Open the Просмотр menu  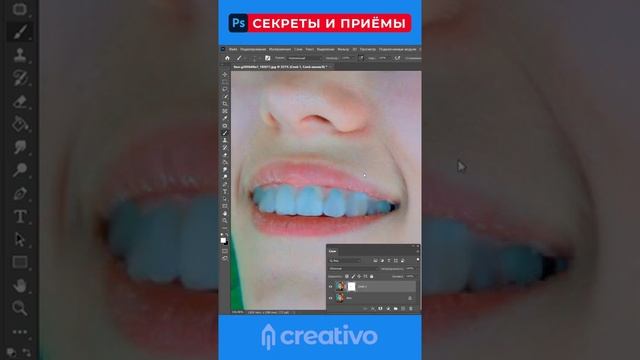368,49
